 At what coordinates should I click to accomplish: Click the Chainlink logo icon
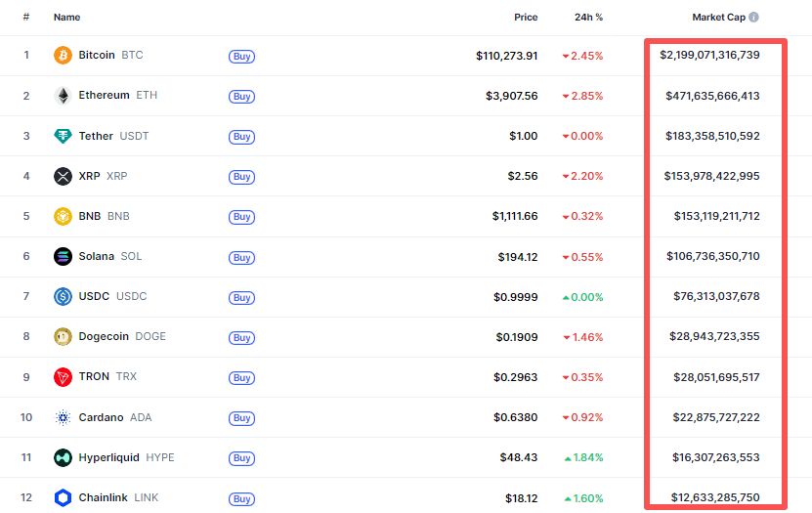[63, 497]
